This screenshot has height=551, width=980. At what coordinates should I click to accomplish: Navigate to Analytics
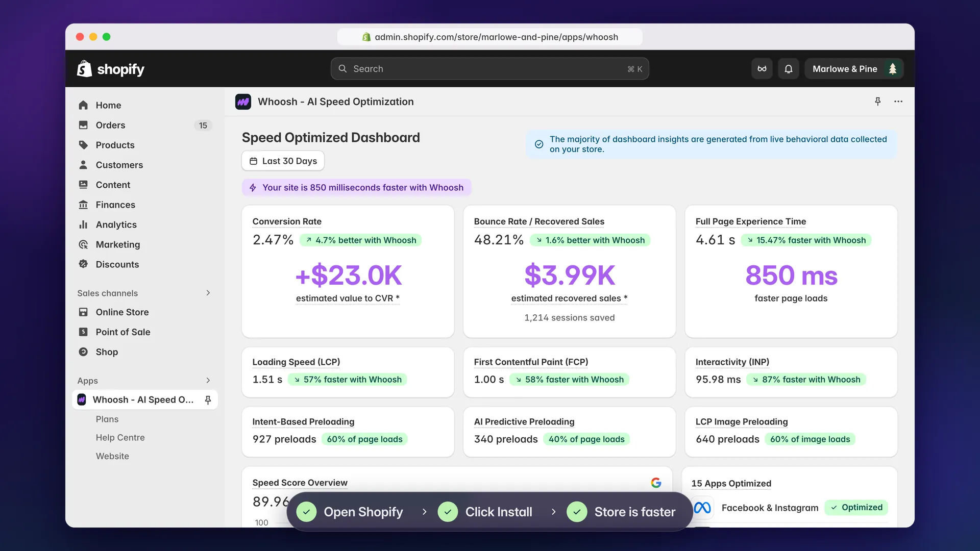point(144,224)
